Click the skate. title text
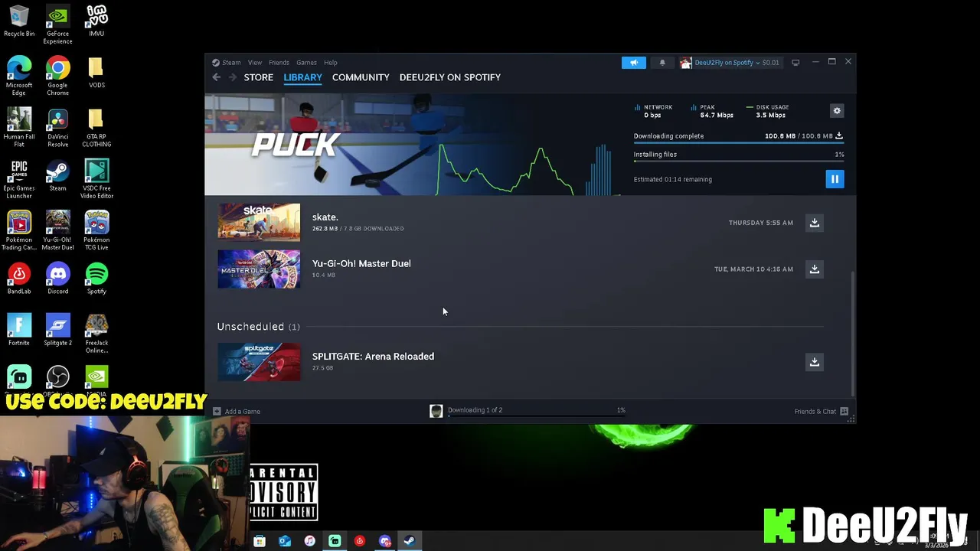The image size is (980, 551). 325,217
